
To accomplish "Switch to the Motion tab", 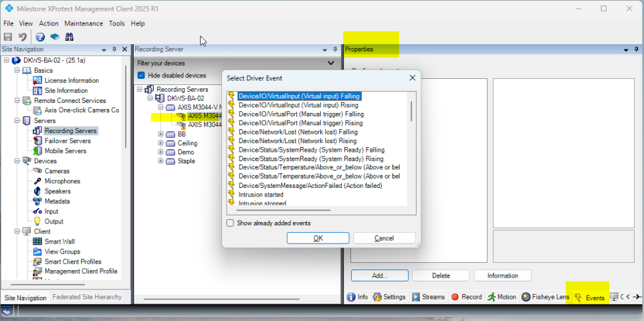I will (x=502, y=297).
